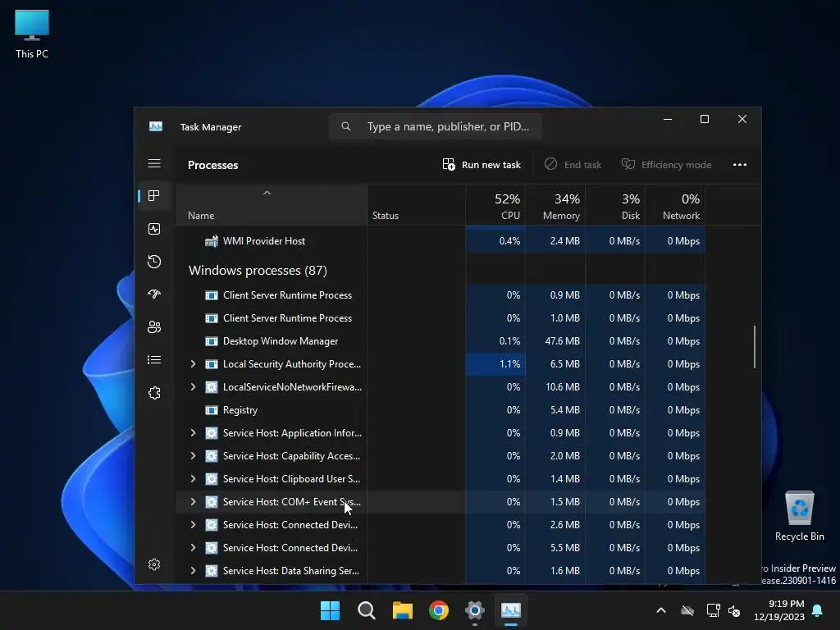Sort processes by Disk column
840x630 pixels.
[615, 206]
